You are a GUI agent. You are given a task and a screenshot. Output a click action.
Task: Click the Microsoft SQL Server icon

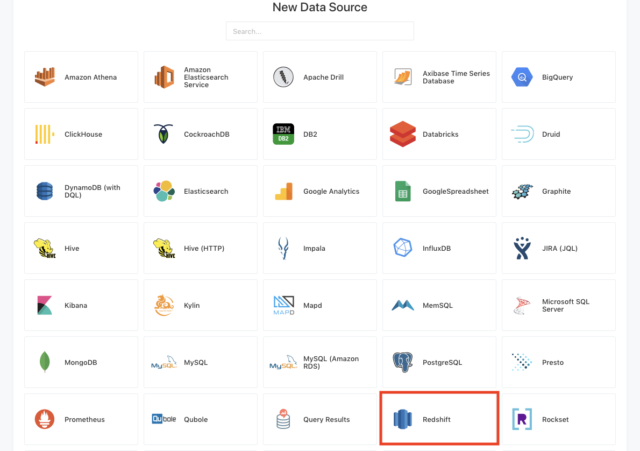point(522,305)
